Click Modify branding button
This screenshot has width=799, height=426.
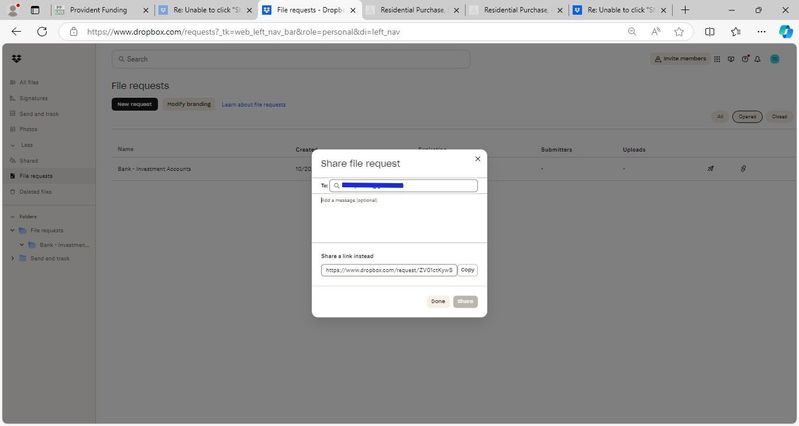click(x=189, y=104)
